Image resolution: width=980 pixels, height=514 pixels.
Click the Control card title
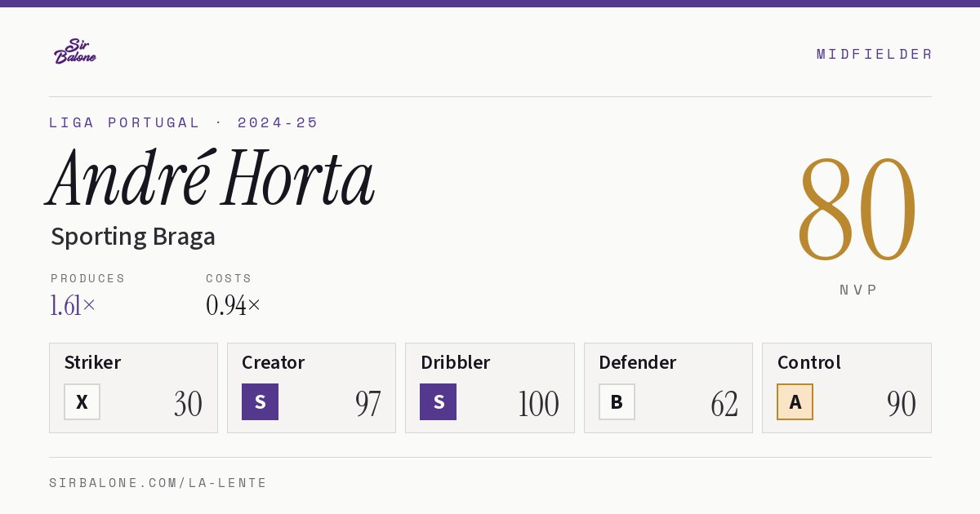809,362
